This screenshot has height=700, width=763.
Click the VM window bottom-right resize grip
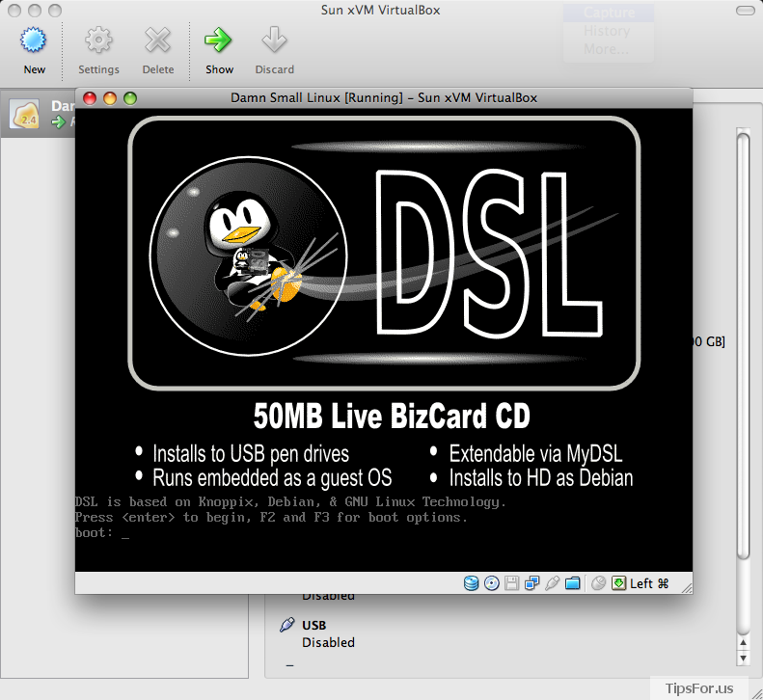[687, 588]
